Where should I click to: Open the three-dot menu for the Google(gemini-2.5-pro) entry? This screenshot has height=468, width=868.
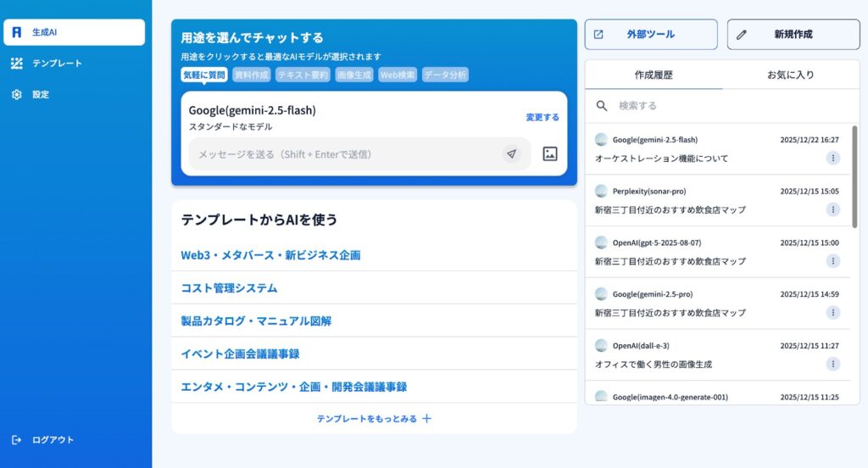point(833,312)
